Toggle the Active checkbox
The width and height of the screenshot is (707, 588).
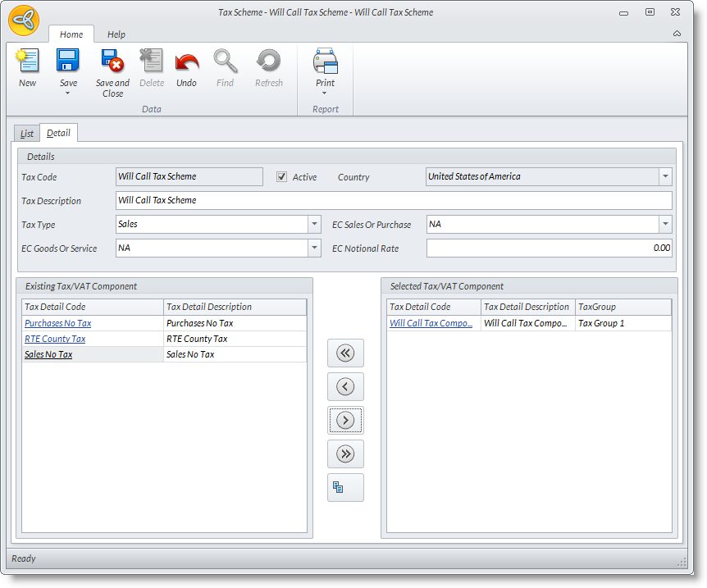tap(282, 177)
